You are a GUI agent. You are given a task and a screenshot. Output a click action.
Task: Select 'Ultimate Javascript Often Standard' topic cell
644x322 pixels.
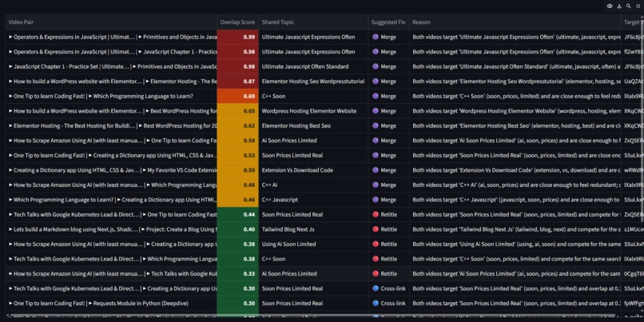[x=313, y=66]
